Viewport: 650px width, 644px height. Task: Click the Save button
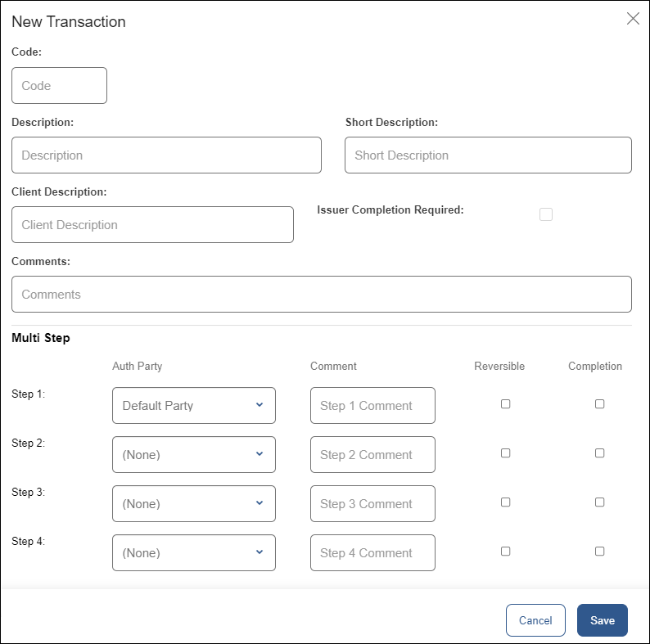click(x=602, y=620)
